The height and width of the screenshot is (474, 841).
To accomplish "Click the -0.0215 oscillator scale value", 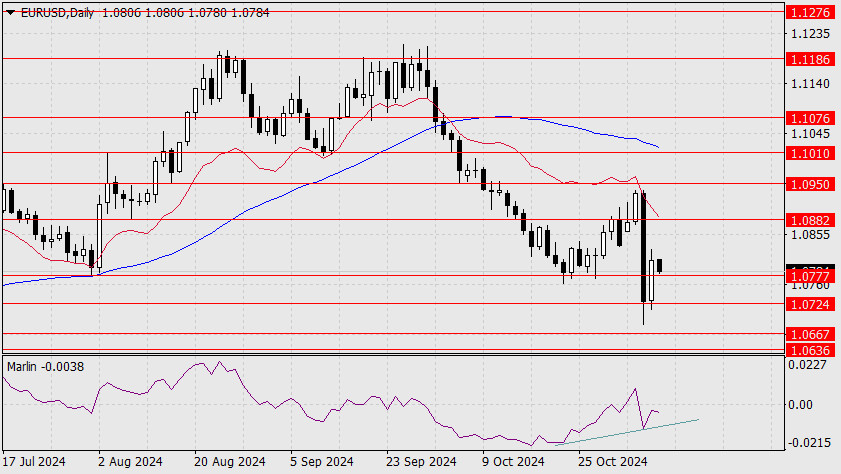I will point(808,443).
